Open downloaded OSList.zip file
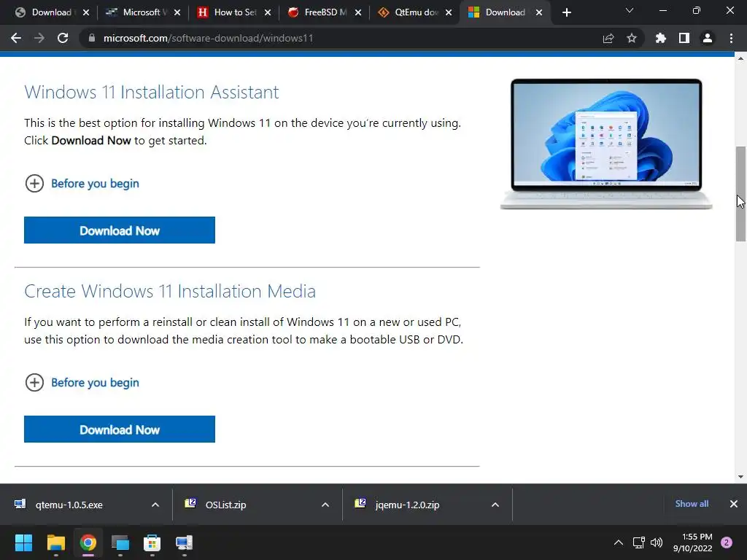Viewport: 747px width, 560px height. 226,505
